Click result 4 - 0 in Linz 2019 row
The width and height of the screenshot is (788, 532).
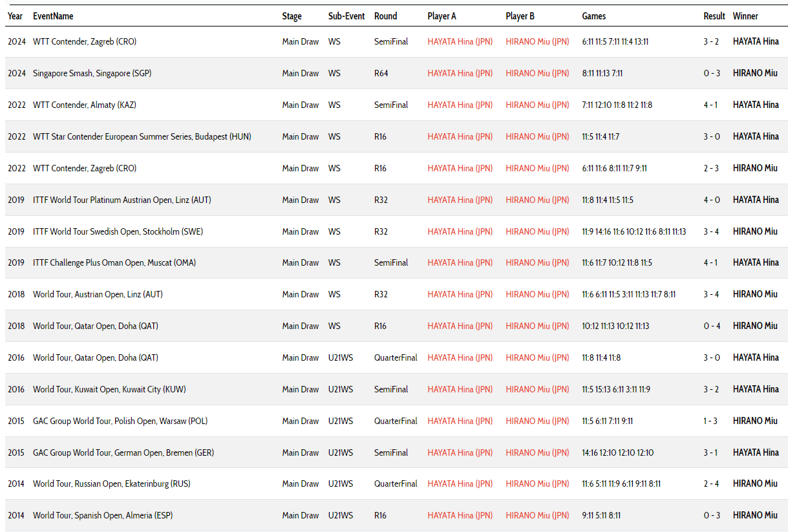tap(711, 200)
